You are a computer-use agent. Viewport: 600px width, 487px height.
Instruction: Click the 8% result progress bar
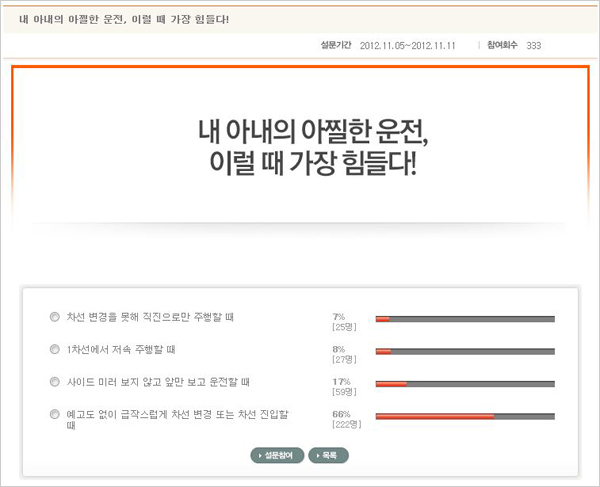tap(465, 351)
